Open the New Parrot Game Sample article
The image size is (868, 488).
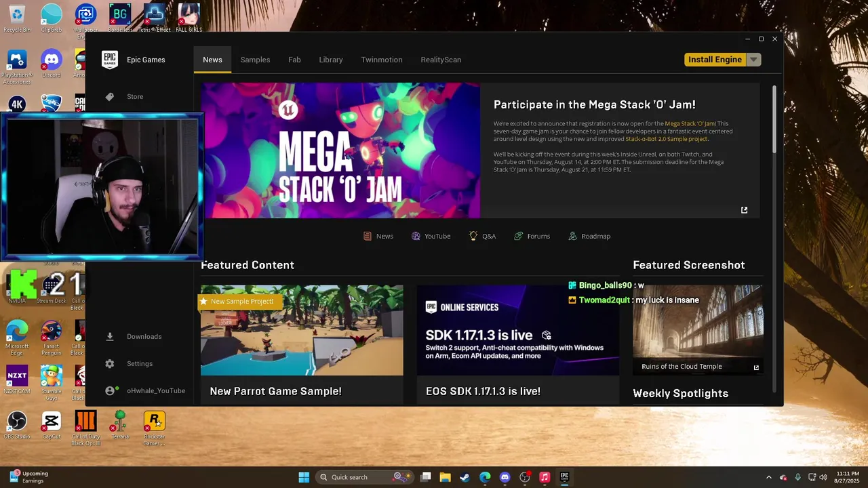point(275,391)
